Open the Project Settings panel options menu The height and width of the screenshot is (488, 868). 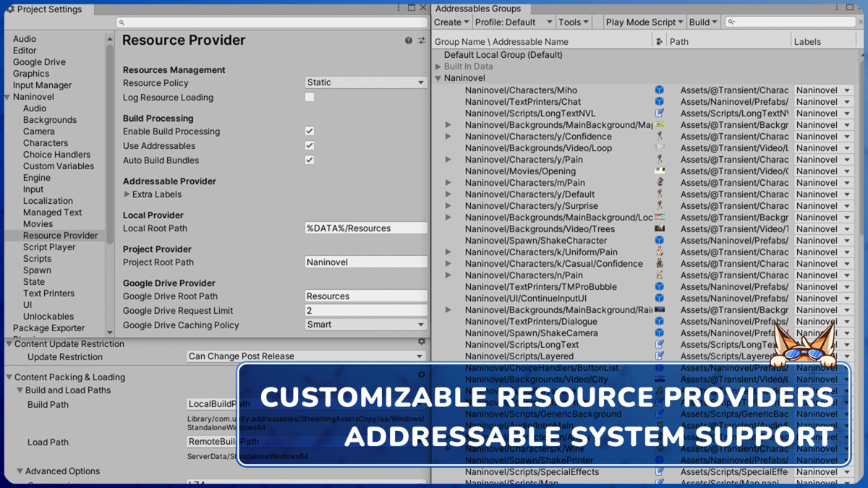click(399, 8)
